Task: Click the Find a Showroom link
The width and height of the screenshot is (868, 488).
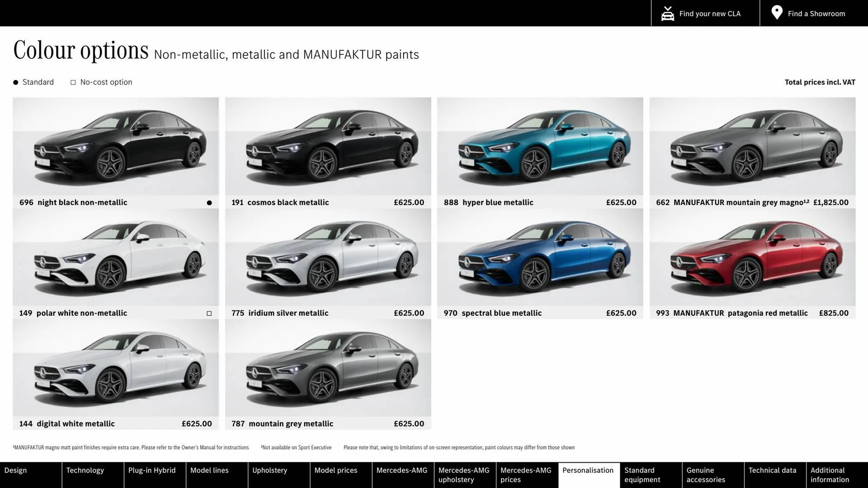Action: pyautogui.click(x=816, y=13)
